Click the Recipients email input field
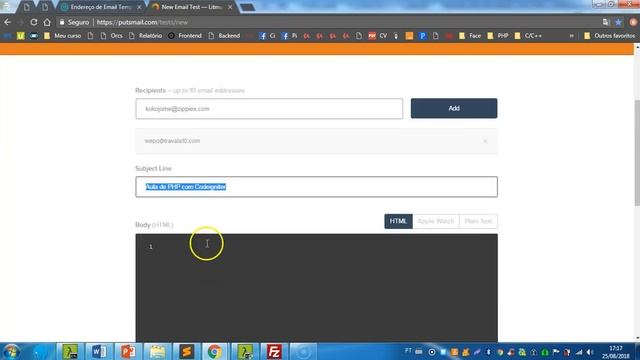Image resolution: width=640 pixels, height=360 pixels. (269, 109)
